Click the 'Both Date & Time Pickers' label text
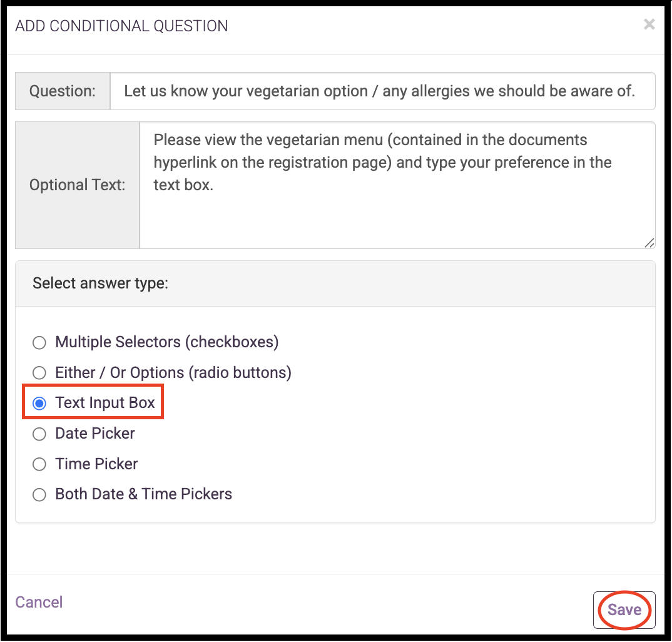The width and height of the screenshot is (672, 642). point(144,494)
